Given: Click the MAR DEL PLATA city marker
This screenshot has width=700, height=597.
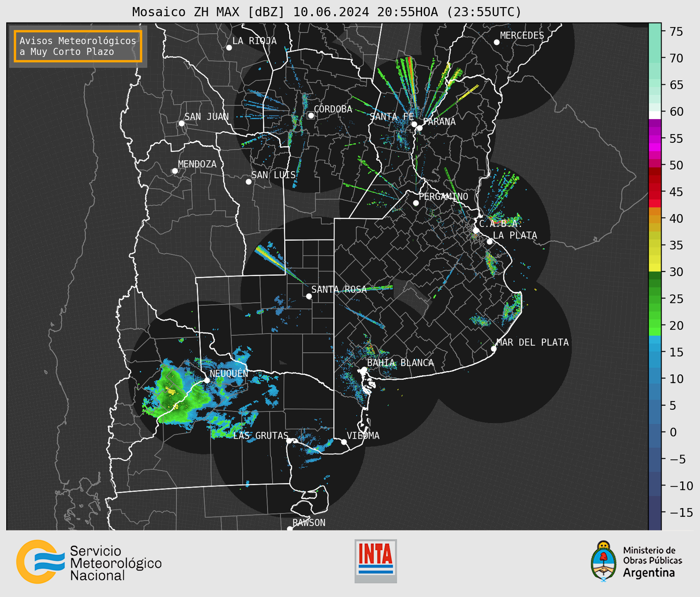Looking at the screenshot, I should pos(494,349).
